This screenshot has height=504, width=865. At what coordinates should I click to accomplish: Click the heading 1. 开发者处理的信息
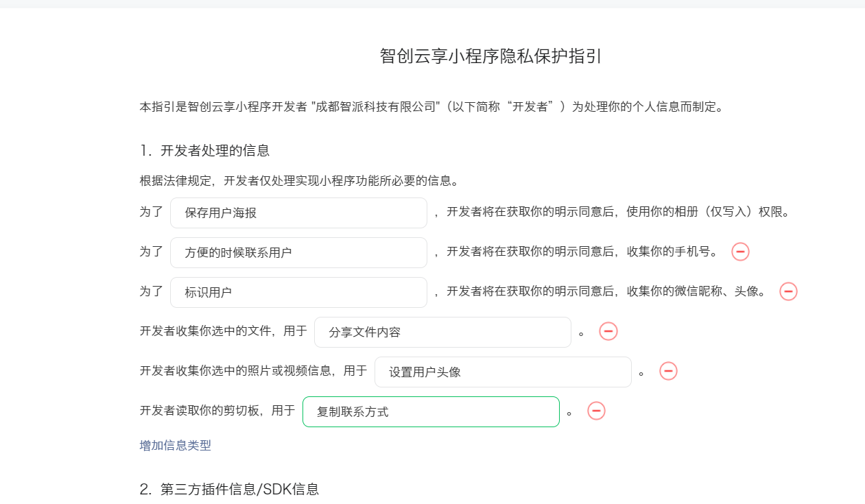pos(205,150)
